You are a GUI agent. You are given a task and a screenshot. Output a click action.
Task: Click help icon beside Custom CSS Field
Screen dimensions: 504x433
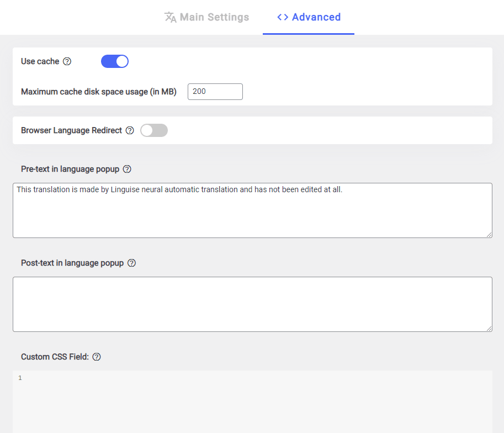(97, 357)
